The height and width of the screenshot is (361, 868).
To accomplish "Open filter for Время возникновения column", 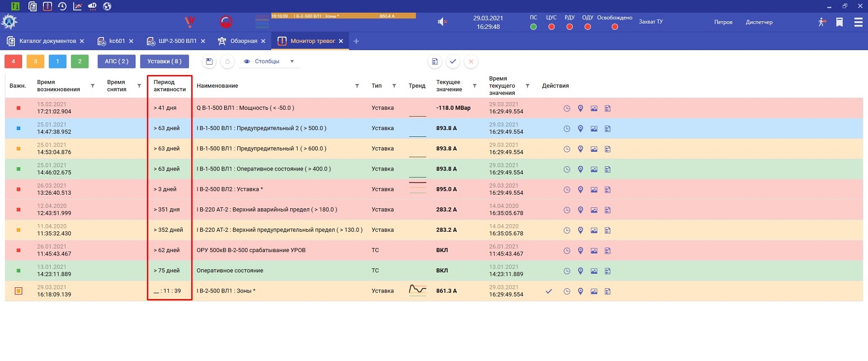I will pos(93,86).
